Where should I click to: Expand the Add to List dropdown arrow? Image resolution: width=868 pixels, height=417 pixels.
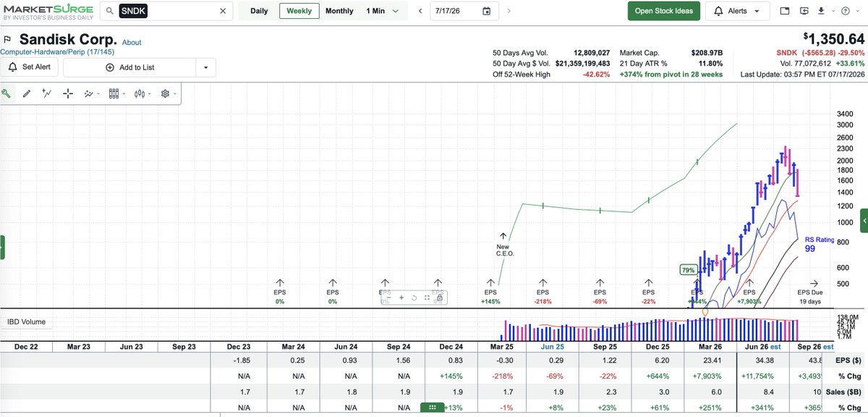[x=205, y=67]
